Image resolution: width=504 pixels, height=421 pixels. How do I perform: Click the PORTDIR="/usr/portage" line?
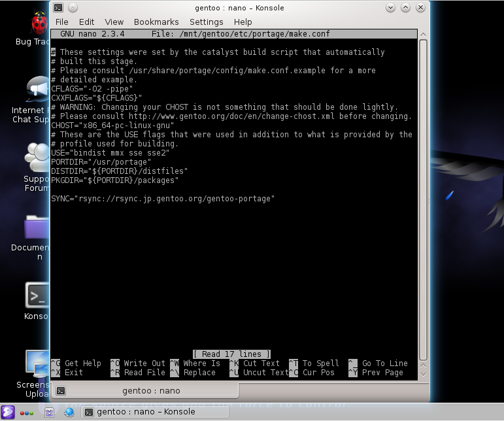[x=101, y=162]
